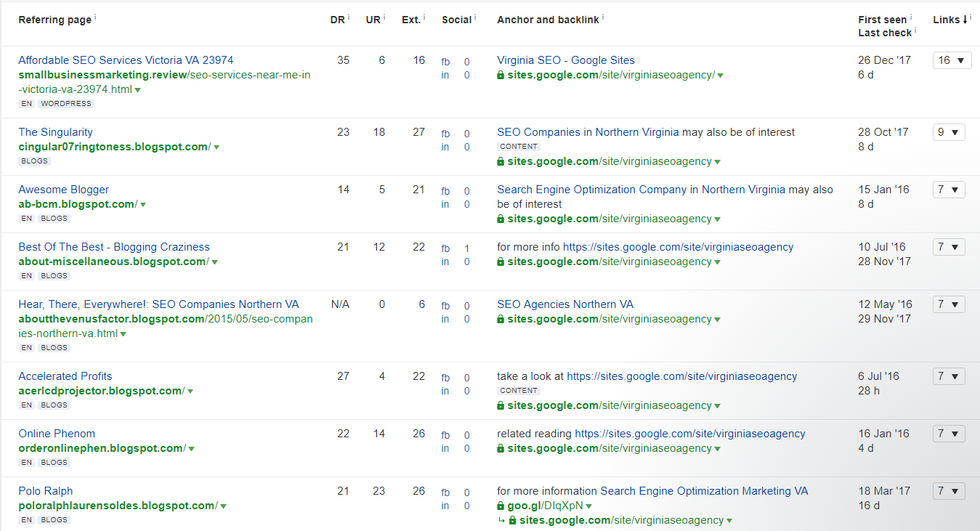Screen dimensions: 980x531
Task: Click the lock icon beside the first sites.google.com backlink
Action: coord(500,75)
